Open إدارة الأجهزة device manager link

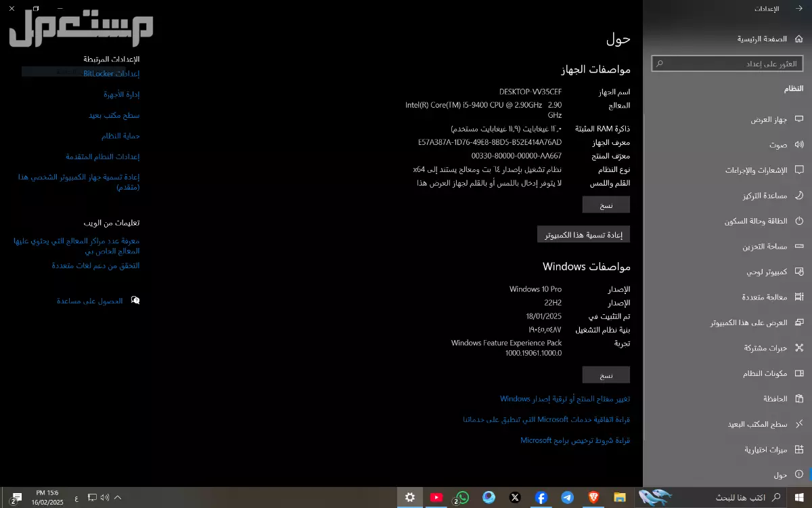tap(122, 94)
